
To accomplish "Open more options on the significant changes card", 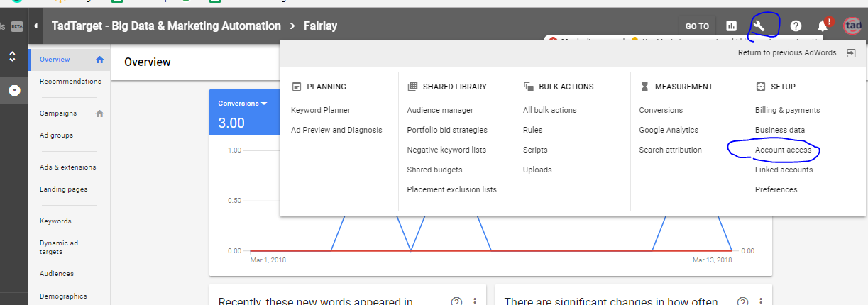I will tap(760, 301).
